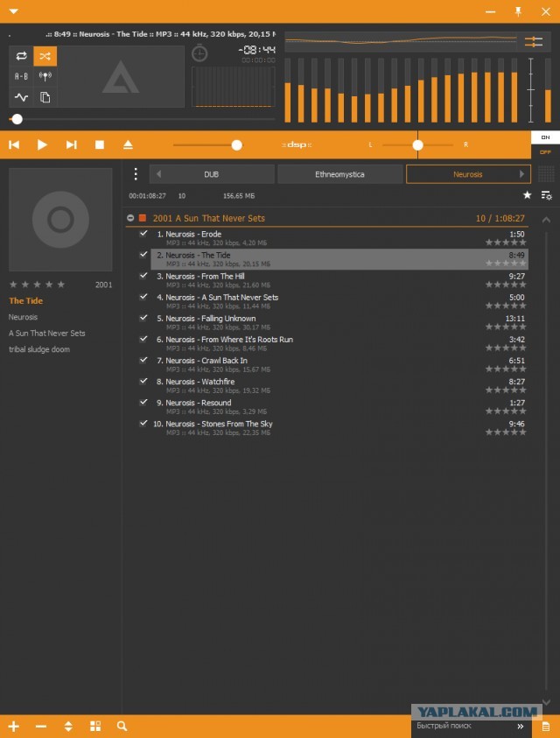Open search with the magnifier icon
560x738 pixels.
[122, 727]
